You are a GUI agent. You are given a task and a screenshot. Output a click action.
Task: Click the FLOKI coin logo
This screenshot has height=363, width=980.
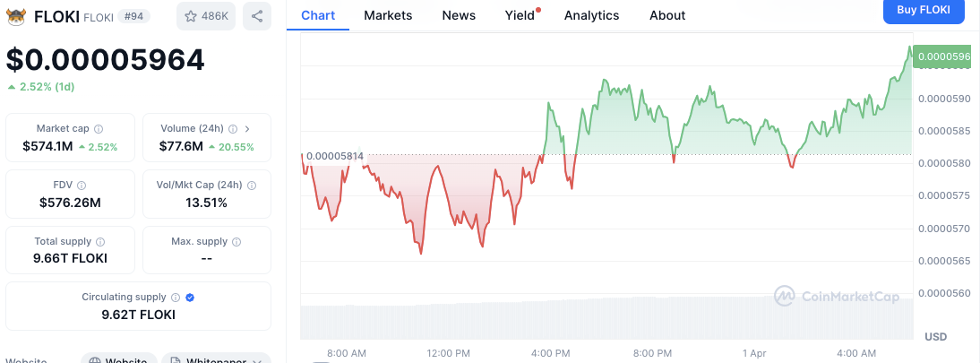[x=17, y=16]
